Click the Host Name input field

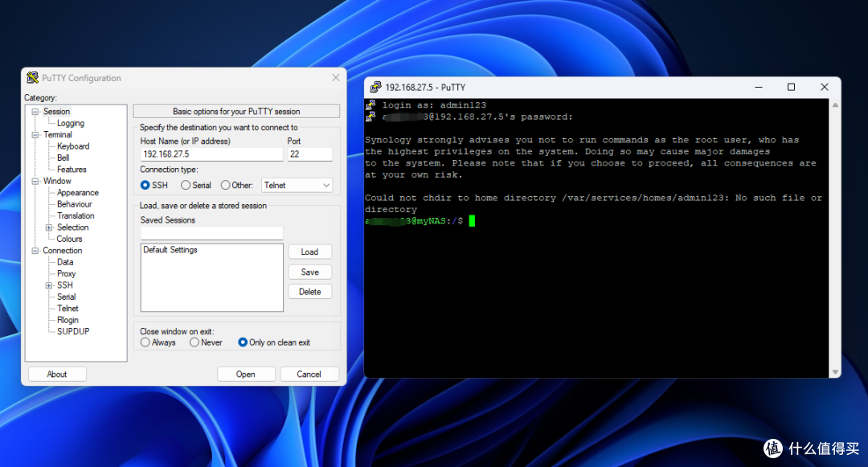tap(211, 154)
